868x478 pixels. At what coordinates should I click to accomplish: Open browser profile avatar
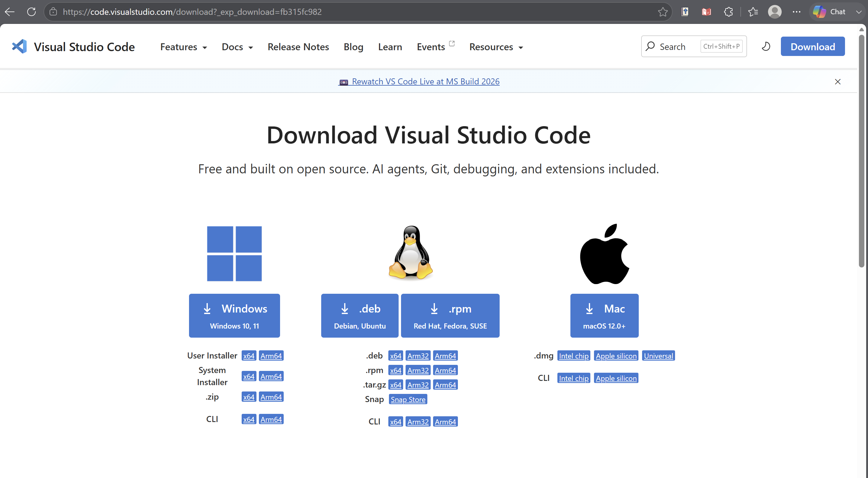pyautogui.click(x=775, y=12)
